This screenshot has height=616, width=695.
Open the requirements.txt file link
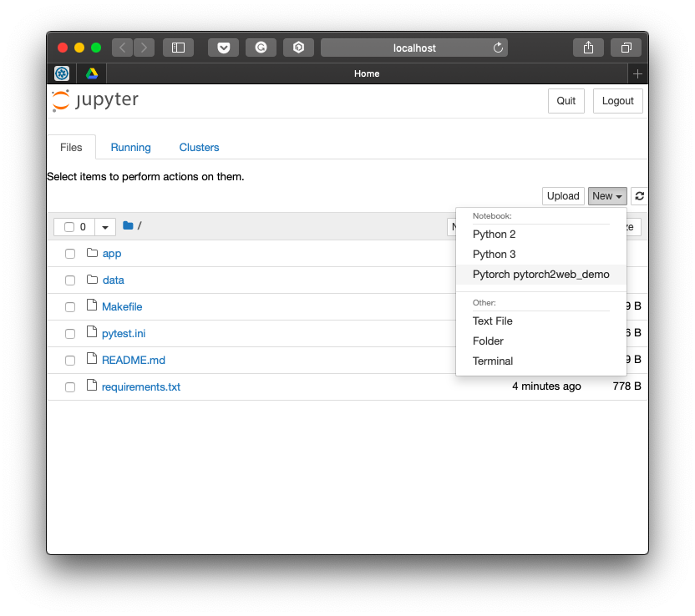click(141, 387)
